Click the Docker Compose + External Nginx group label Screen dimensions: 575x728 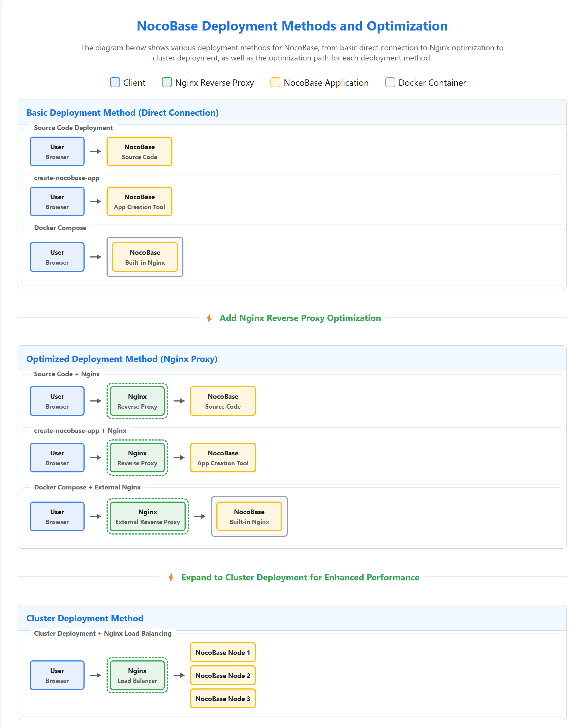[x=87, y=487]
